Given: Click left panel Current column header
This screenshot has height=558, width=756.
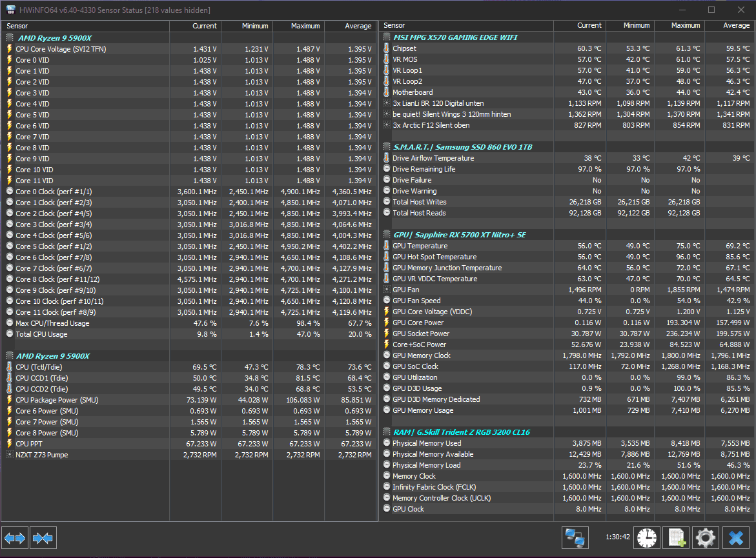Looking at the screenshot, I should [x=195, y=26].
